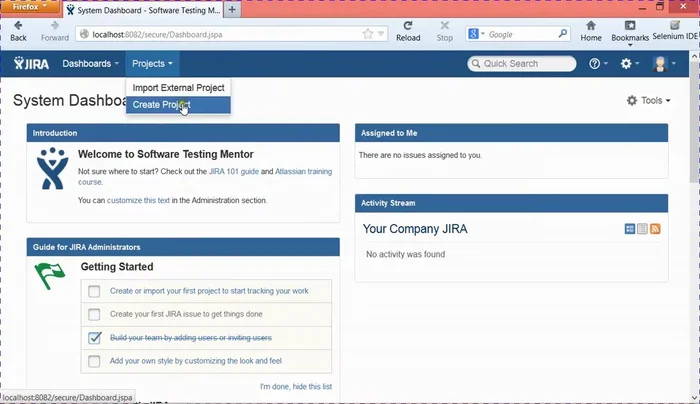Choose Import External Project menu item
Image resolution: width=700 pixels, height=404 pixels.
(178, 88)
